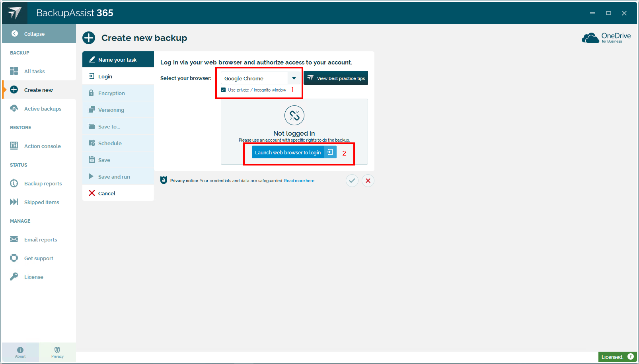Minimize the BackupAssist 365 window
This screenshot has width=639, height=364.
(x=592, y=13)
